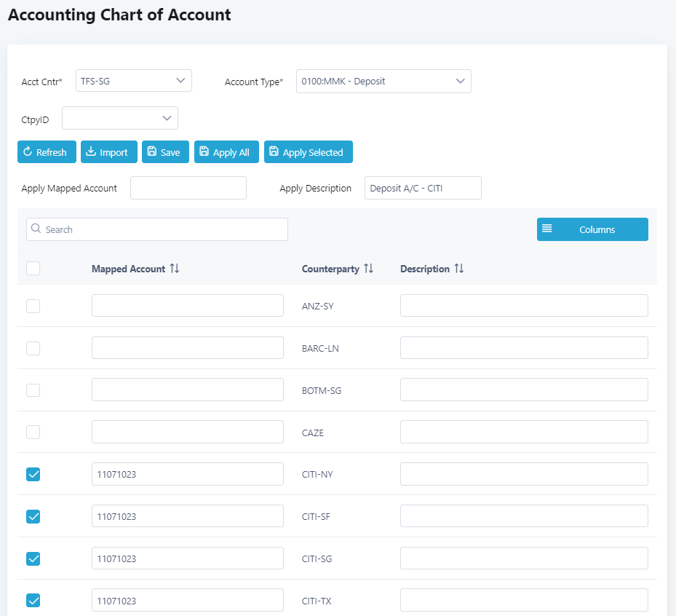Check the ANZ-SY row checkbox
The image size is (676, 616).
pyautogui.click(x=33, y=306)
